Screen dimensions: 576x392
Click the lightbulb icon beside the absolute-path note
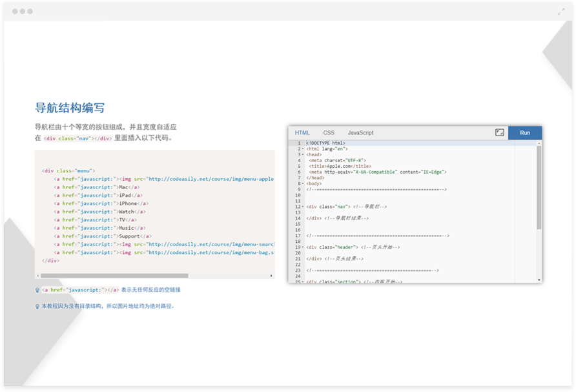click(37, 306)
